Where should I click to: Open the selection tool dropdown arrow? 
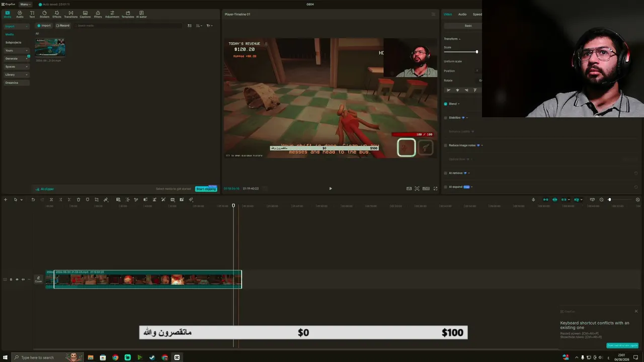pos(21,200)
